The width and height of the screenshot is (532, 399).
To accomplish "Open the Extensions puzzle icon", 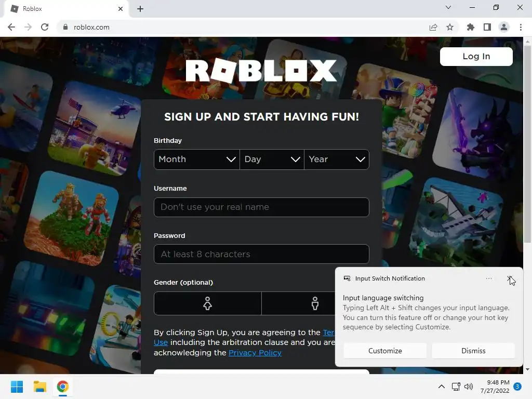I will coord(471,27).
